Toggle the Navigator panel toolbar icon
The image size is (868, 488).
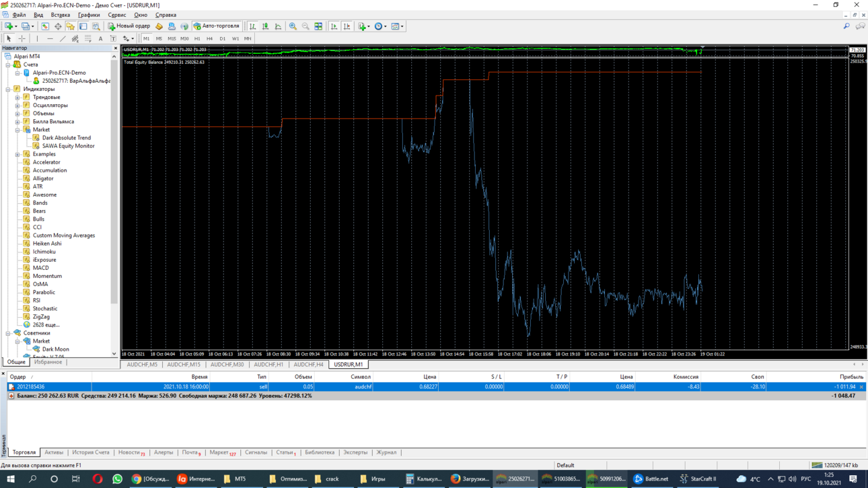(x=71, y=26)
